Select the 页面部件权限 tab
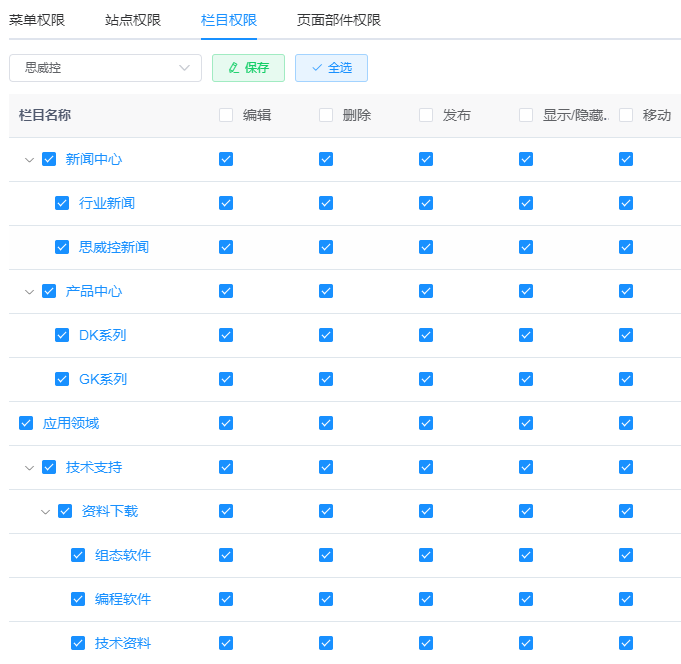The image size is (681, 664). pyautogui.click(x=339, y=20)
